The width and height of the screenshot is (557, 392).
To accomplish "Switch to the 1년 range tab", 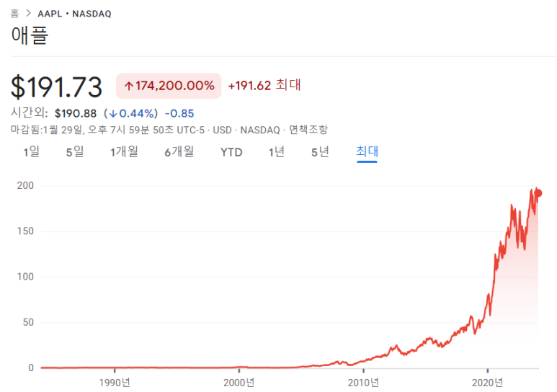I will (276, 152).
